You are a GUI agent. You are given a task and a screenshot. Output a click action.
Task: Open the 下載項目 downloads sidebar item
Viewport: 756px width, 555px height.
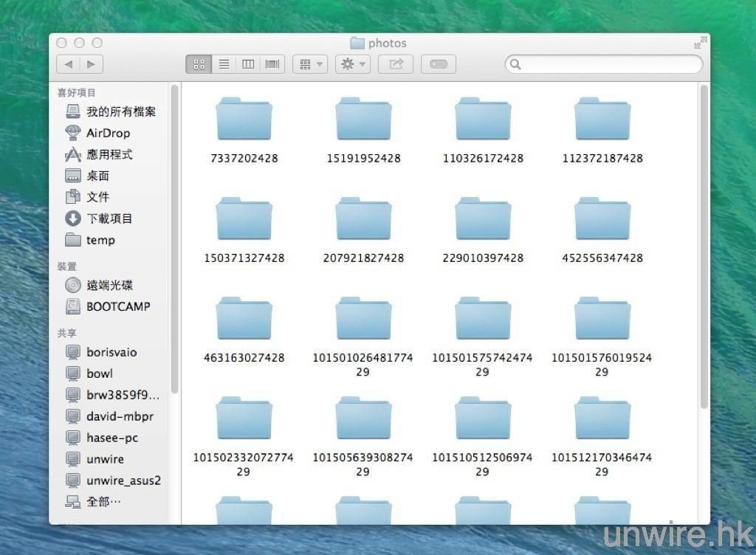109,218
